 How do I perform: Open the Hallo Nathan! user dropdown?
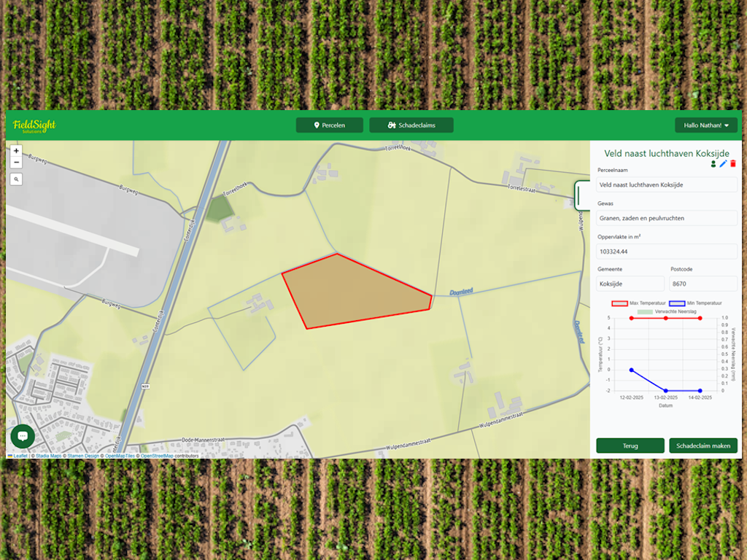coord(705,125)
